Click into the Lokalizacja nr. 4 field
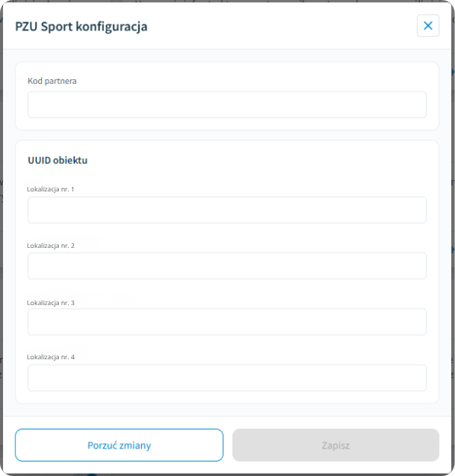Image resolution: width=455 pixels, height=476 pixels. coord(227,378)
